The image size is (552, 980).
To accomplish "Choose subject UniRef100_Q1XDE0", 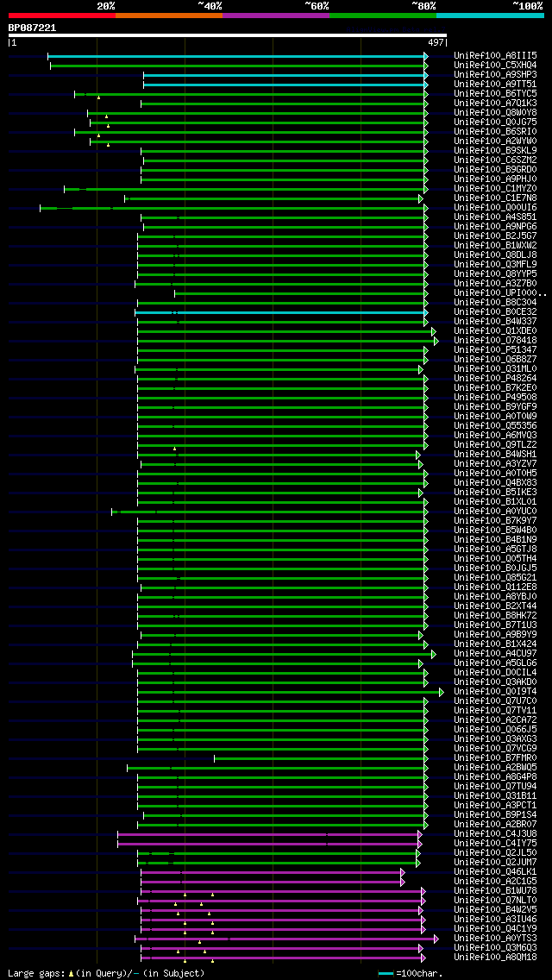I will click(x=495, y=331).
